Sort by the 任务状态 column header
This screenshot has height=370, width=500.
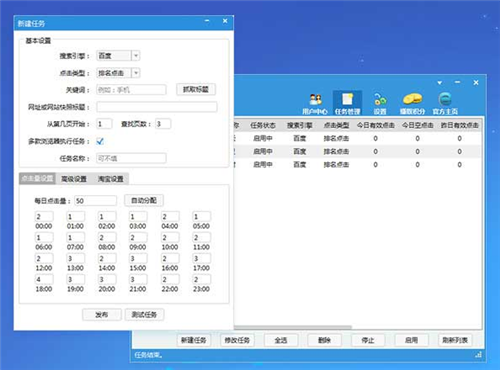(x=263, y=125)
